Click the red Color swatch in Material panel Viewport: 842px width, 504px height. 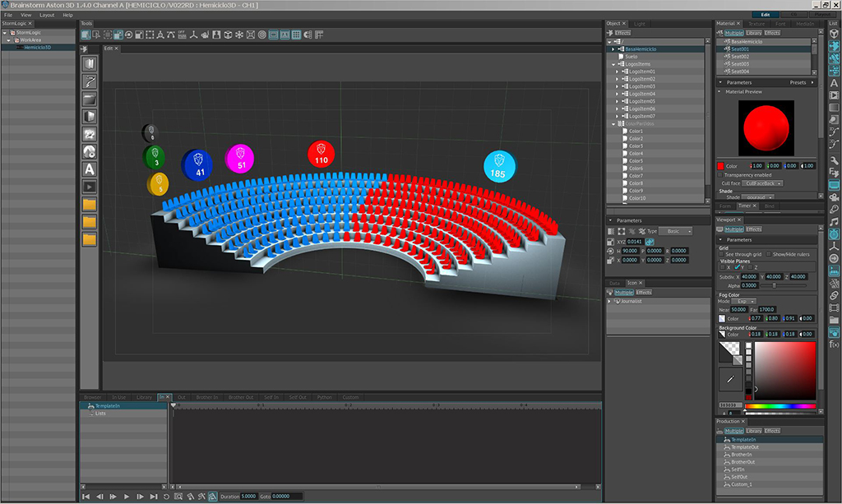[720, 166]
